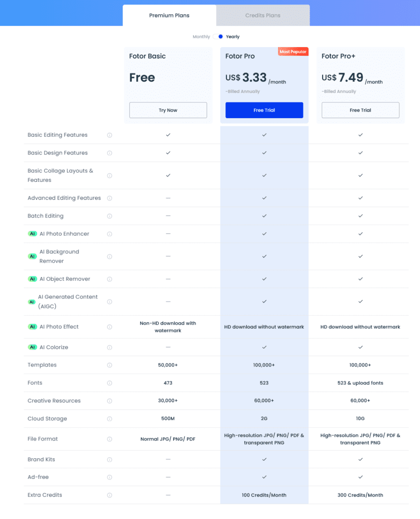Toggle the Monthly/Yearly billing switch
The width and height of the screenshot is (420, 519).
tap(218, 36)
